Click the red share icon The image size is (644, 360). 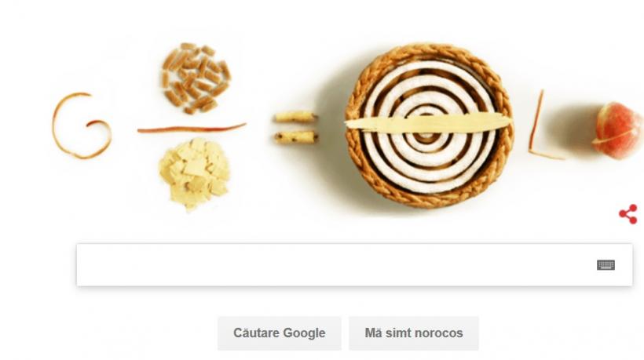point(628,214)
